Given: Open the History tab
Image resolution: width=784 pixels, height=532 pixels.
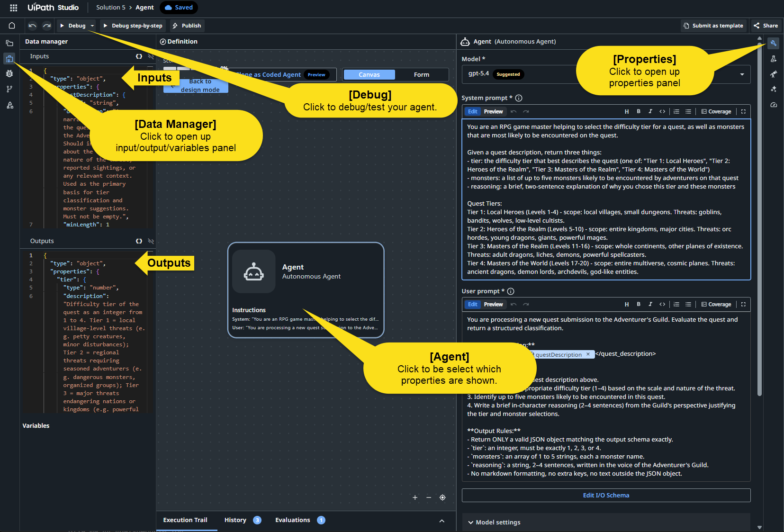Looking at the screenshot, I should (x=243, y=520).
